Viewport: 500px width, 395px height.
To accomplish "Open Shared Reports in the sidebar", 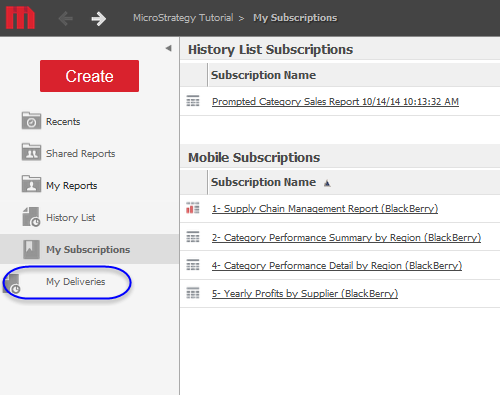I will point(80,153).
